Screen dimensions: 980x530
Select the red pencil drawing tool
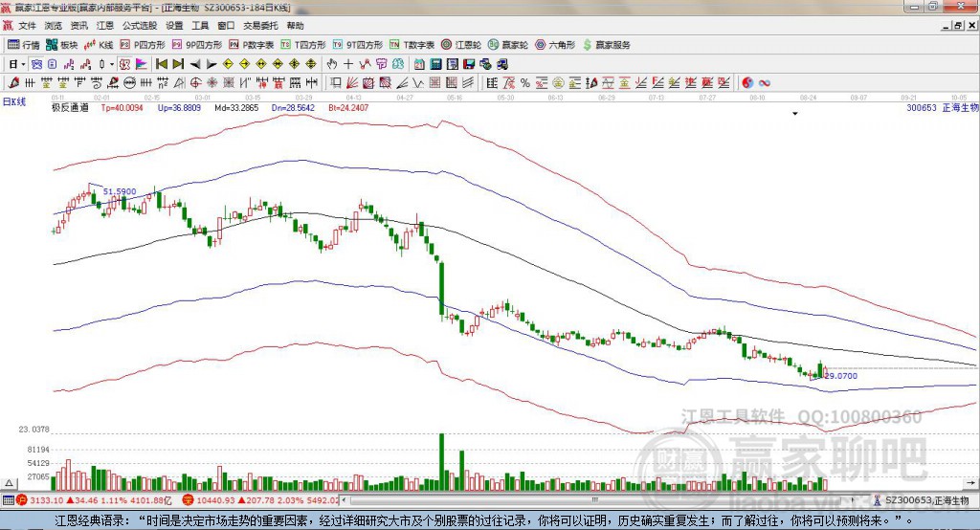pos(13,82)
